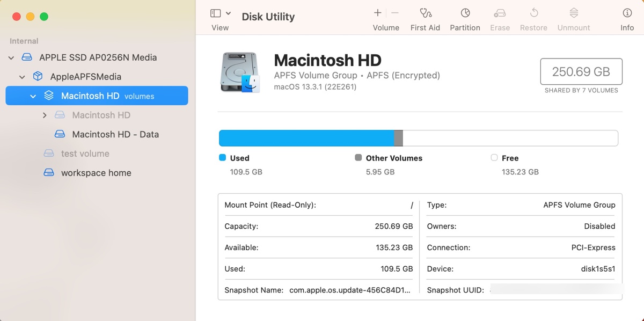Viewport: 644px width, 321px height.
Task: Click the Unmount toolbar icon
Action: (x=573, y=13)
